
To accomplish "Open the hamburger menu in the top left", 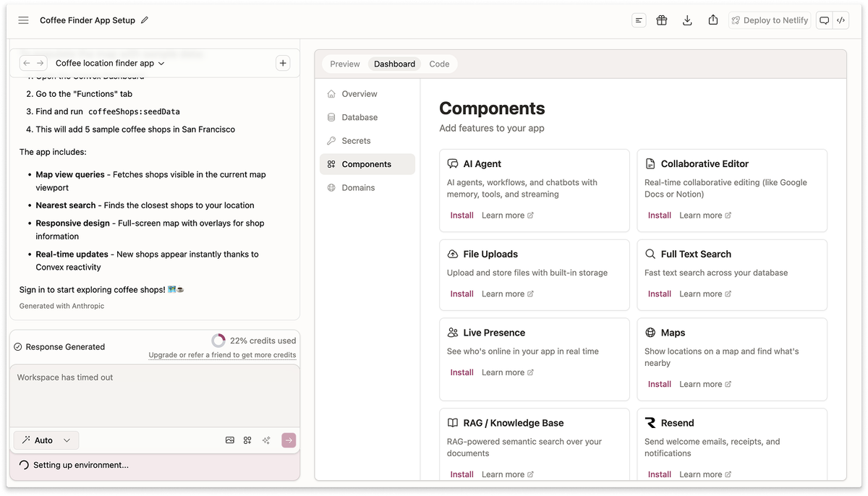I will 23,20.
